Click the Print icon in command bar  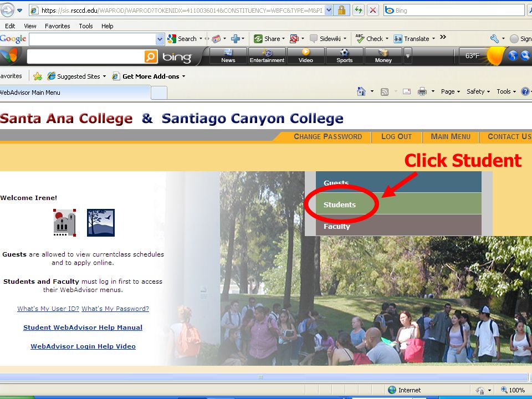[x=422, y=91]
